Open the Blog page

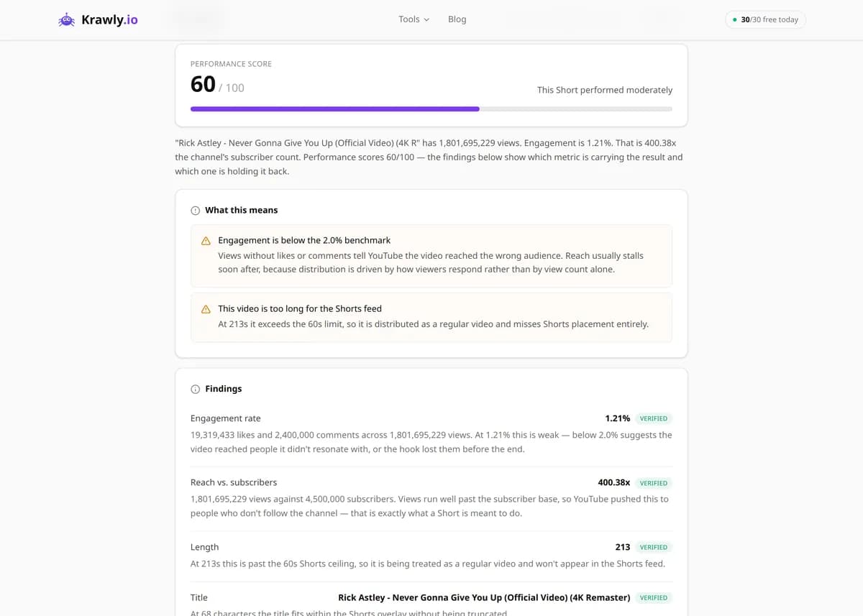[x=457, y=19]
